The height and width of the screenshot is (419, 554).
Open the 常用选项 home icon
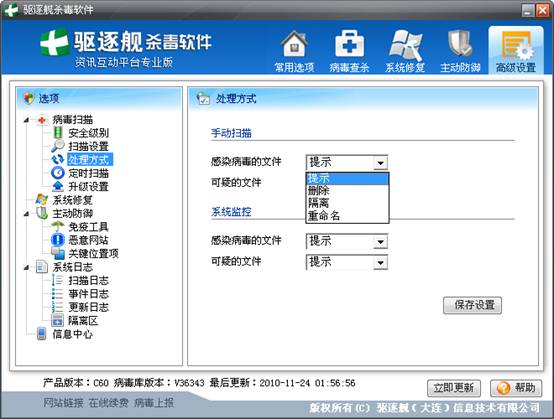[294, 44]
